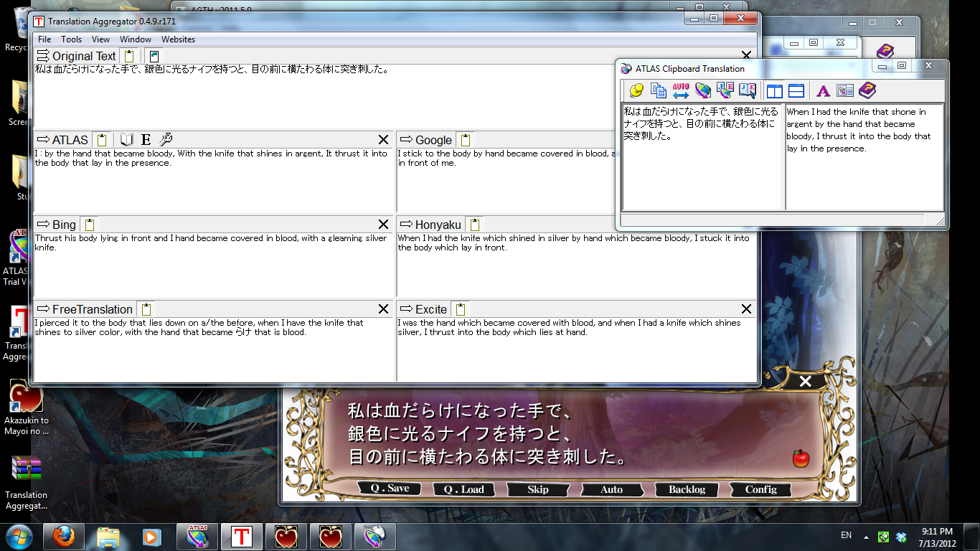
Task: Click the J-E globe icon in ATLAS toolbar
Action: click(725, 90)
